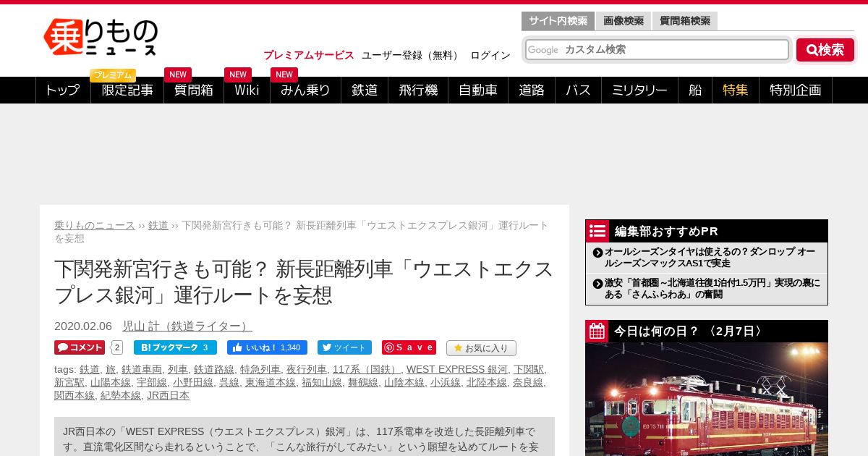Image resolution: width=868 pixels, height=456 pixels.
Task: Click 乗りものニュース breadcrumb link
Action: point(95,225)
